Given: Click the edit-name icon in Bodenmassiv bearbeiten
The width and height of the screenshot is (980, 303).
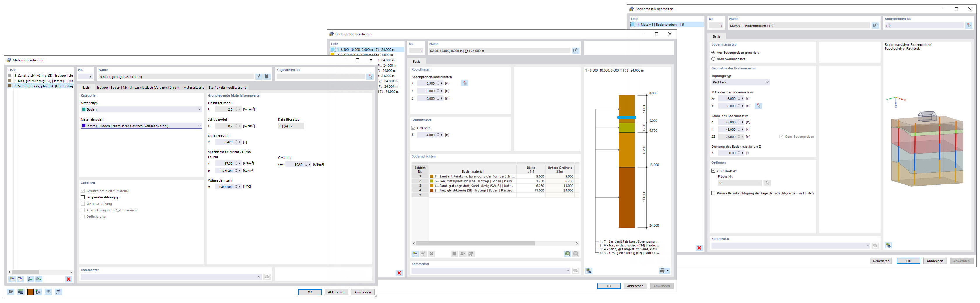Looking at the screenshot, I should [875, 25].
